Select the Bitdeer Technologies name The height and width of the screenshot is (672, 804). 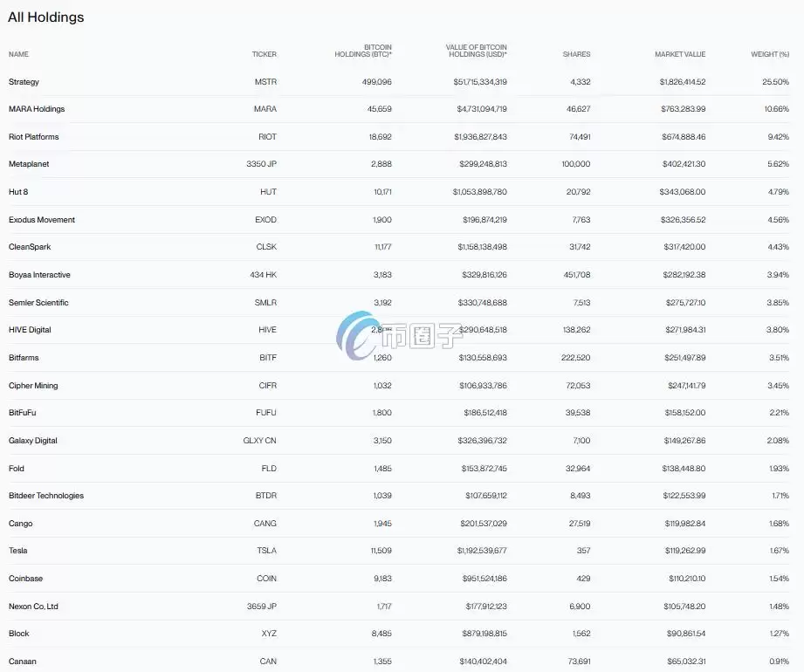click(x=46, y=496)
